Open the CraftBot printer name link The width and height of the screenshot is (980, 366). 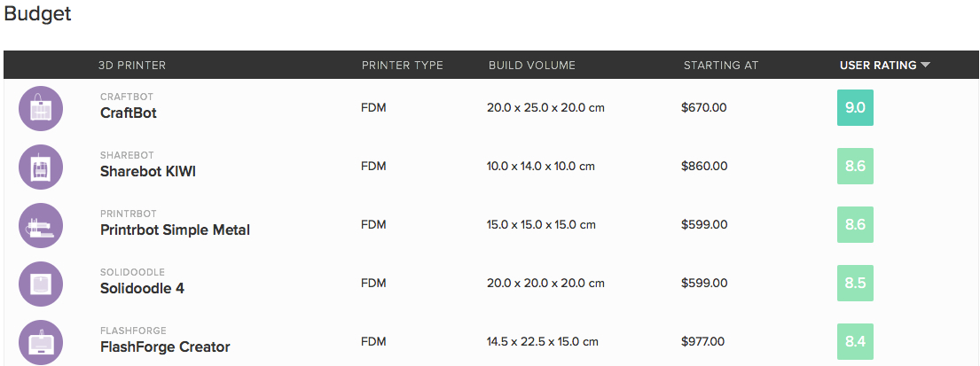point(128,113)
